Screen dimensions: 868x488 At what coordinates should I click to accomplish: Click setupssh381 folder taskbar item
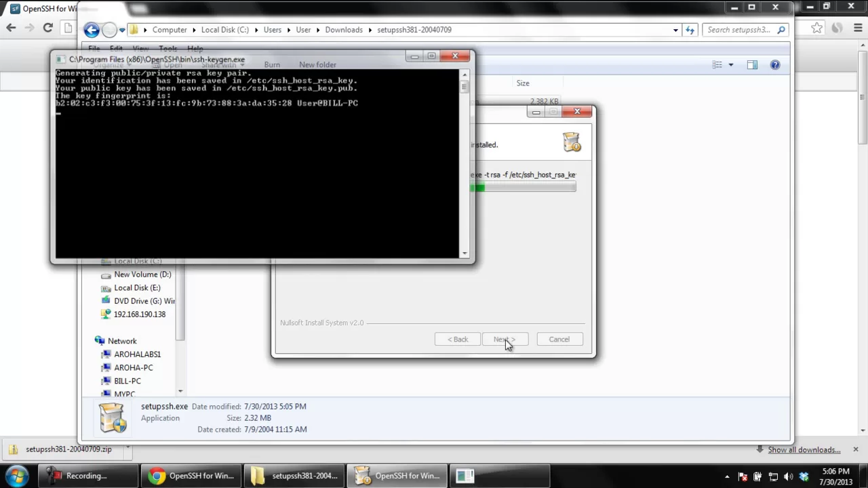pyautogui.click(x=294, y=476)
